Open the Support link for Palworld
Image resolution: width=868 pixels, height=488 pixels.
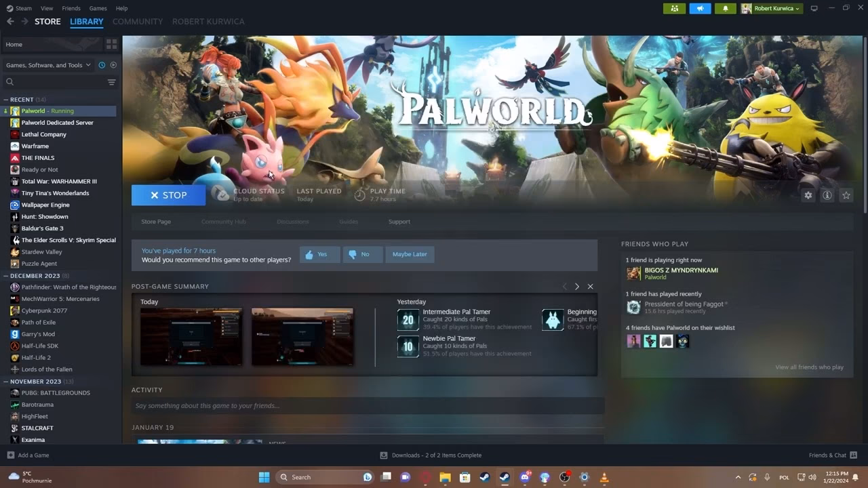tap(399, 222)
